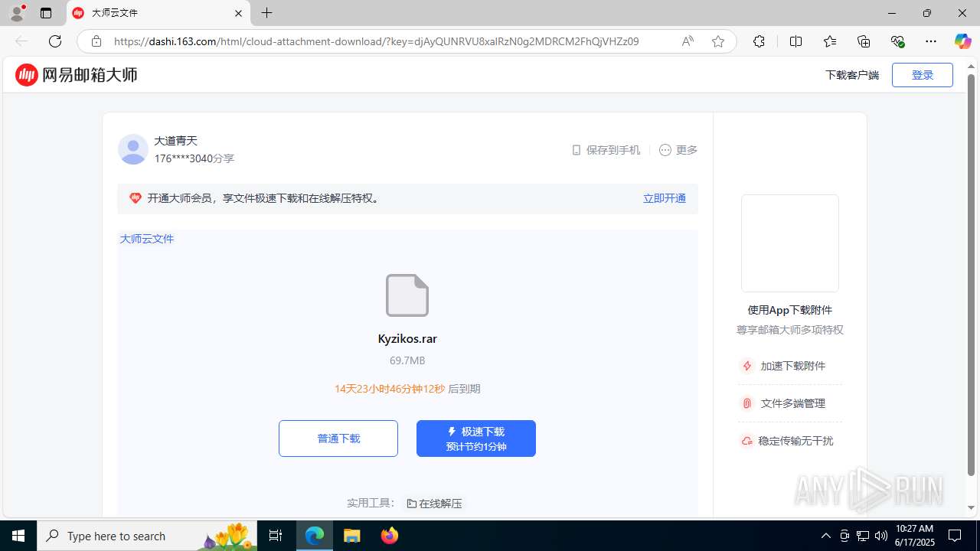Image resolution: width=980 pixels, height=551 pixels.
Task: Open the Copilot sidebar icon
Action: [962, 41]
